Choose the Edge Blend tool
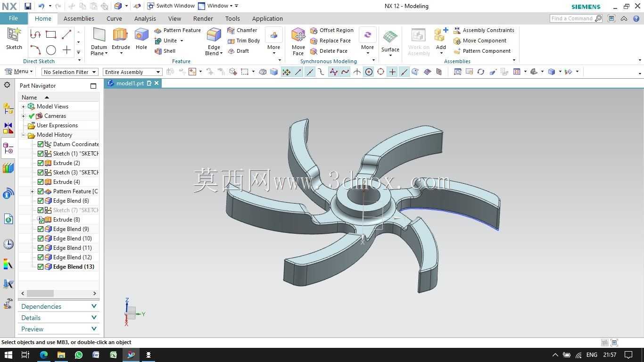644x362 pixels. [214, 41]
